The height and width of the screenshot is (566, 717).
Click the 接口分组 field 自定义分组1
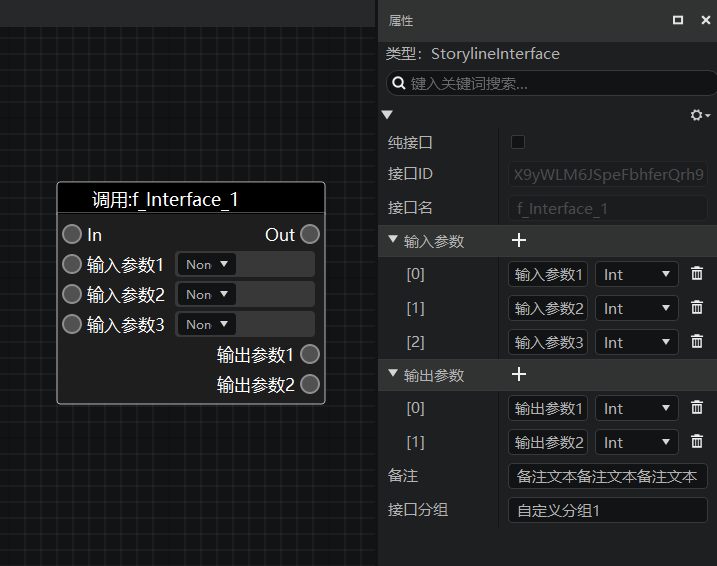607,510
